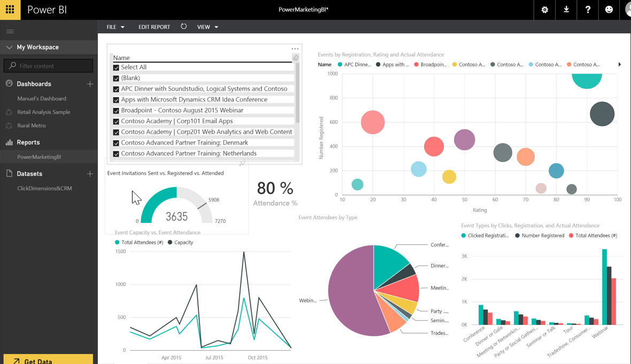Add a new dataset with plus icon
The height and width of the screenshot is (364, 631).
pos(90,174)
